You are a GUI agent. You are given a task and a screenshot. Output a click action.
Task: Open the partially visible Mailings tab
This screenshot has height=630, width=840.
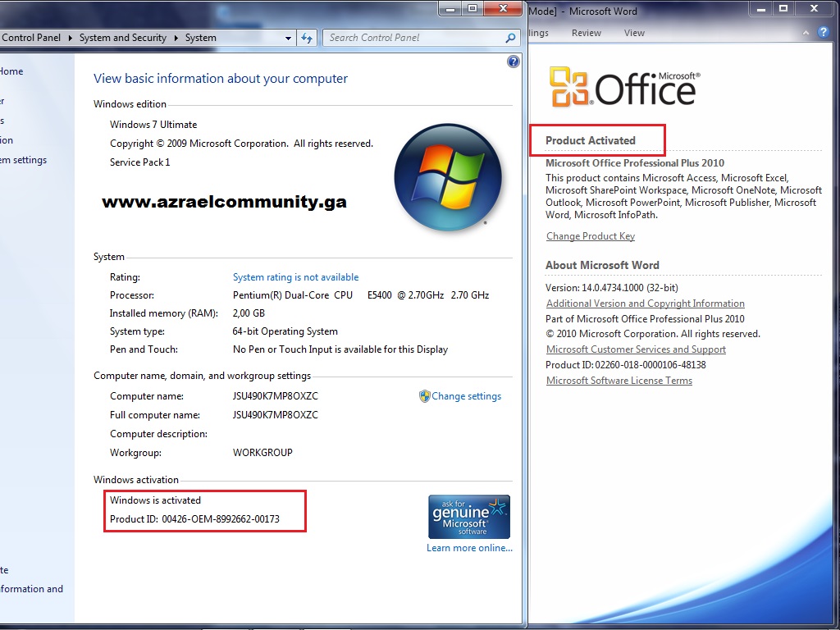[538, 33]
